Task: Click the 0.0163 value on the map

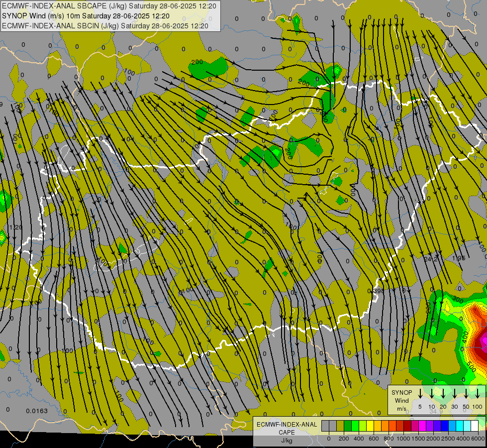Action: (x=37, y=411)
